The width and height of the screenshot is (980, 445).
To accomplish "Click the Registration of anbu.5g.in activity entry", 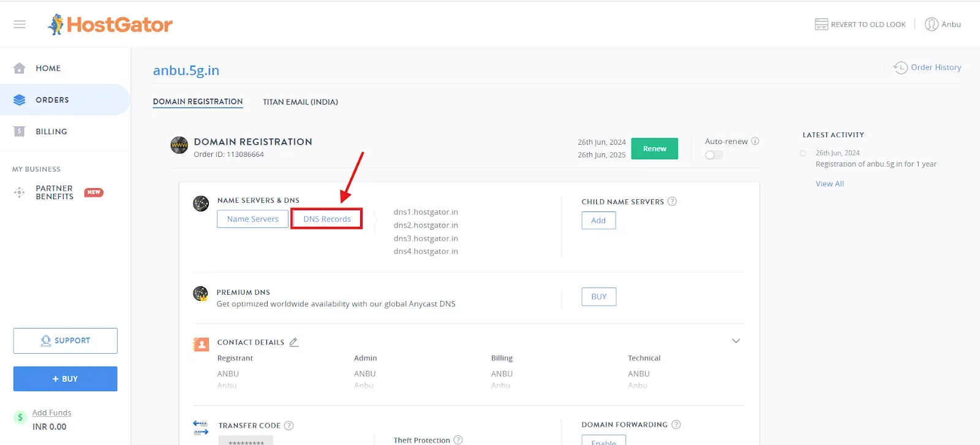I will pyautogui.click(x=876, y=164).
